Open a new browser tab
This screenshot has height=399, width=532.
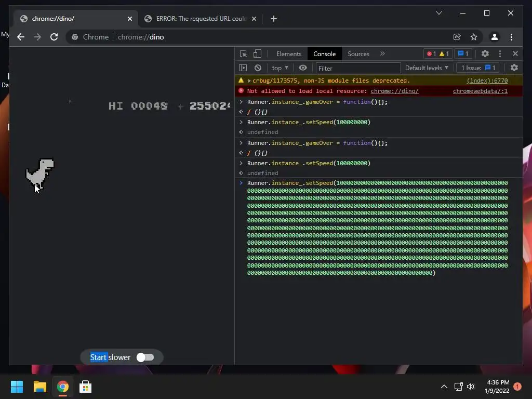(274, 19)
